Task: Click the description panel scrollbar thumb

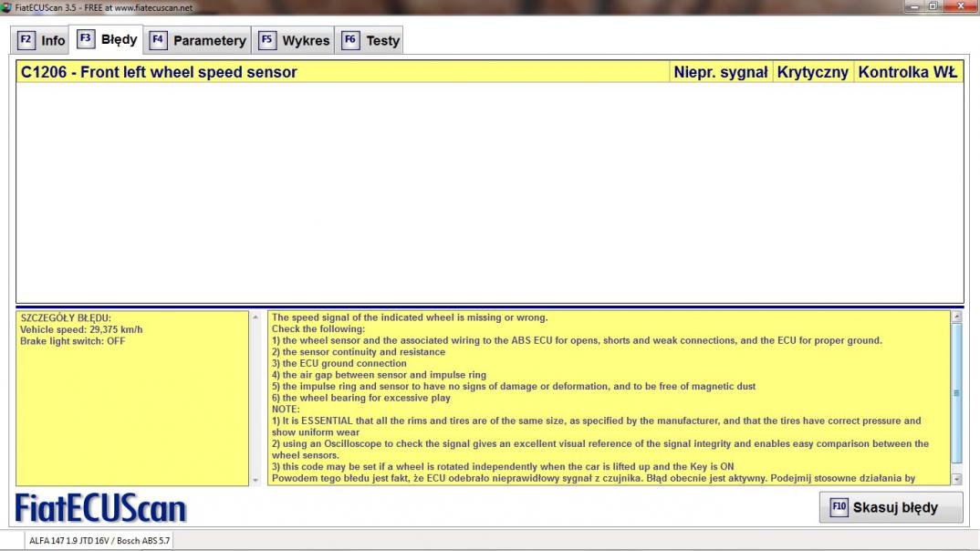Action: 956,393
